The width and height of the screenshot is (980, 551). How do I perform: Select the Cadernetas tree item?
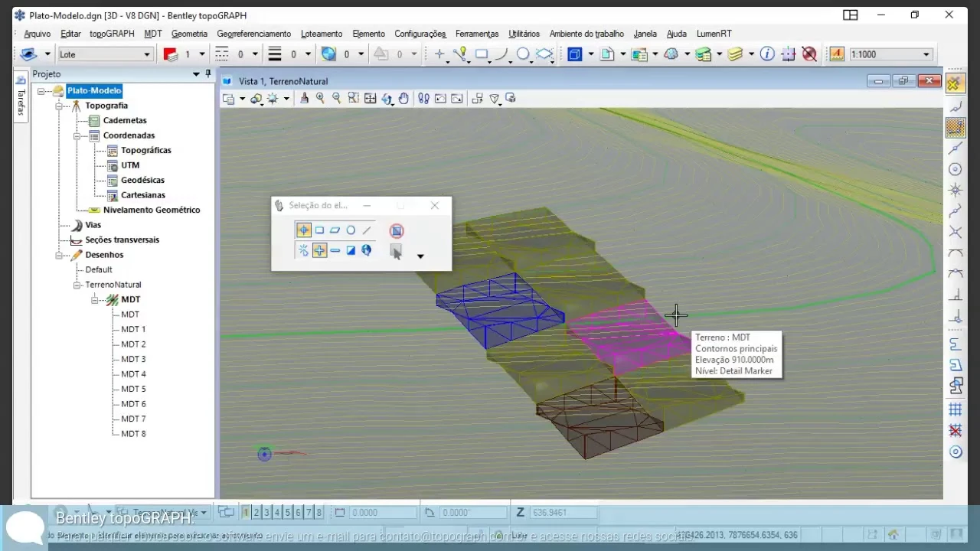[125, 121]
